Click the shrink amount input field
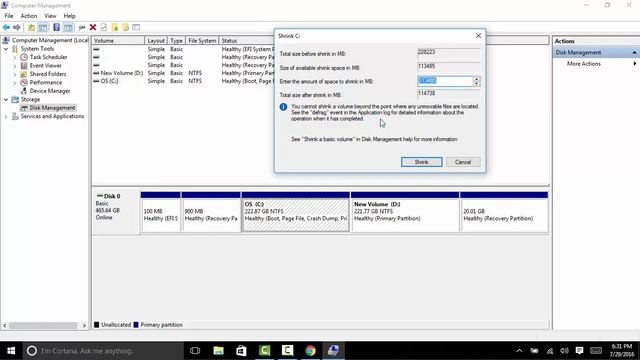Image resolution: width=640 pixels, height=360 pixels. click(x=445, y=81)
